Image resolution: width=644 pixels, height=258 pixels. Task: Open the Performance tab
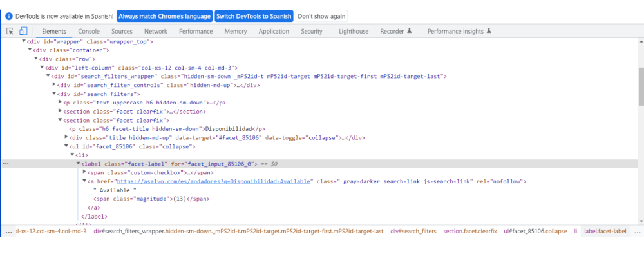tap(196, 31)
